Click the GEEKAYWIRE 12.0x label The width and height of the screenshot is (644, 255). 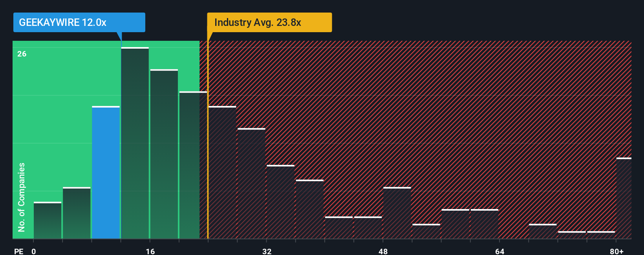pos(79,22)
